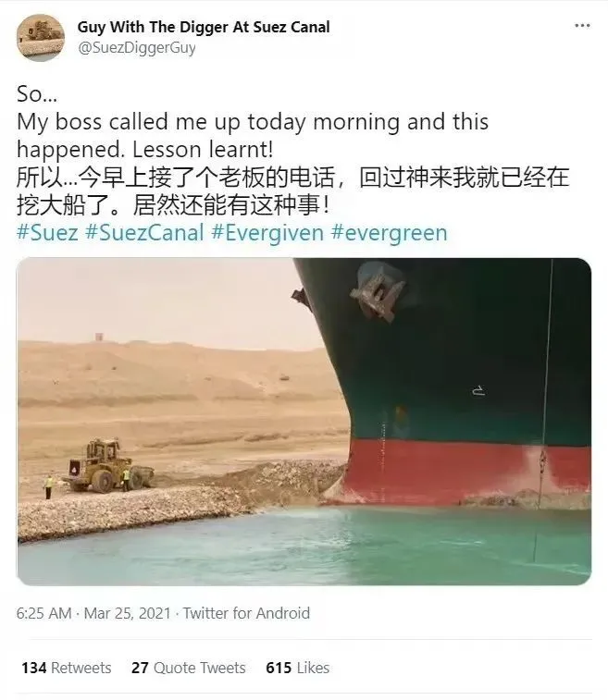Click the 6:25 AM timestamp
Viewport: 608px width, 700px height.
(43, 613)
